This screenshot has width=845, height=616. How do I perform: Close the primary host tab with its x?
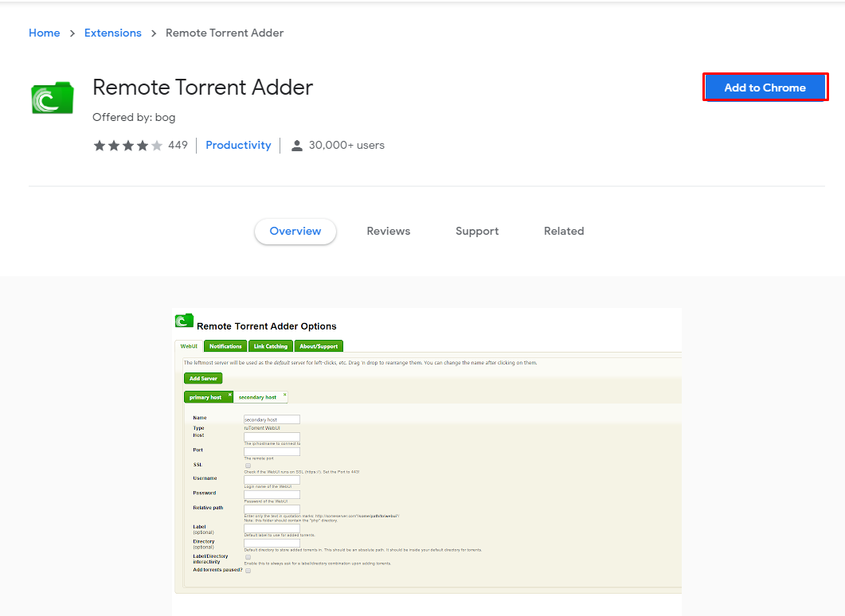click(229, 395)
